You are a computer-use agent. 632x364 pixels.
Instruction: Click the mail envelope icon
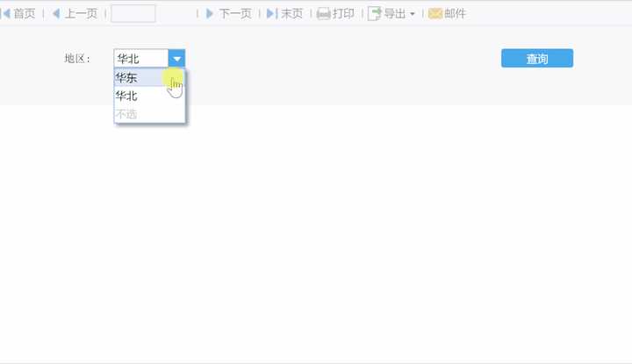coord(434,14)
